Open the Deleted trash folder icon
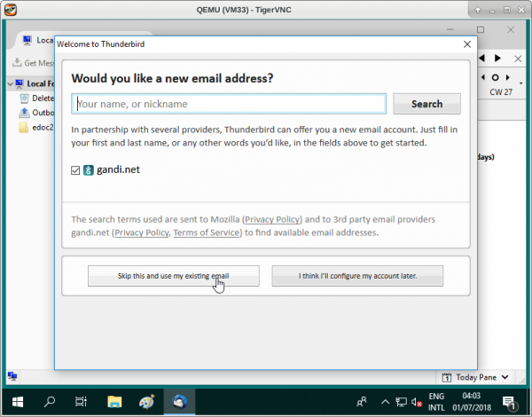Screen dimensions: 532x417 tap(24, 98)
